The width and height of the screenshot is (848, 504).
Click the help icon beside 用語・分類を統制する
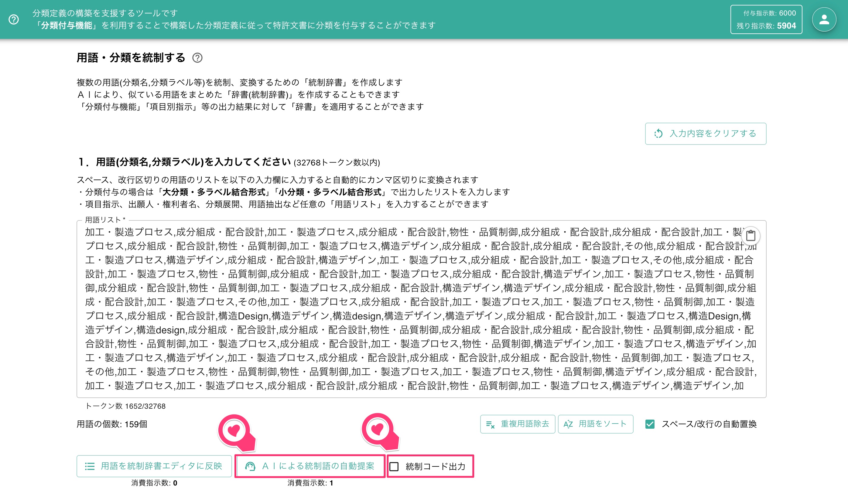[197, 58]
